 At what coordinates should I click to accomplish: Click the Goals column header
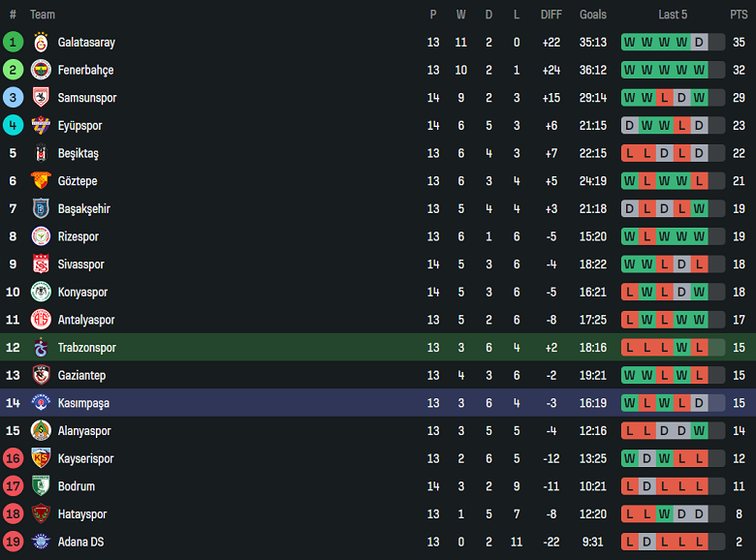pos(593,15)
